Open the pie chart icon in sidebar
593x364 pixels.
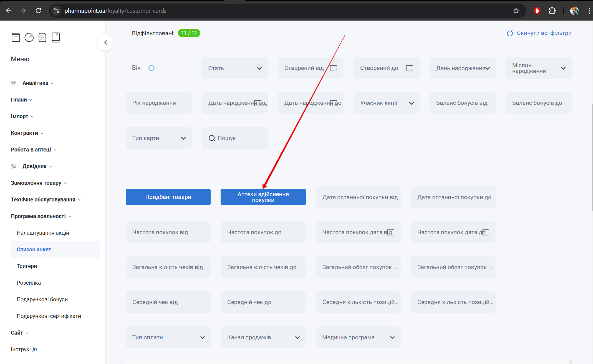coord(29,37)
